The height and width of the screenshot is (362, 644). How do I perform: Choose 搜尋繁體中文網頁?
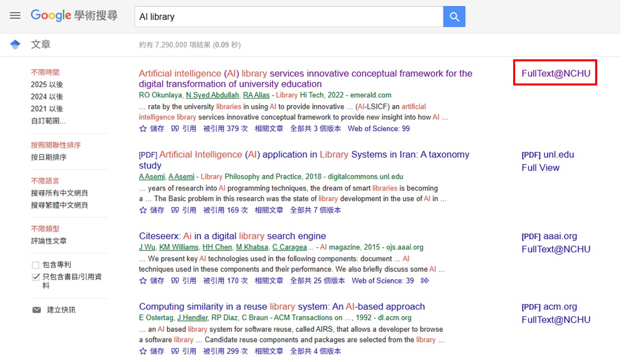[x=59, y=205]
